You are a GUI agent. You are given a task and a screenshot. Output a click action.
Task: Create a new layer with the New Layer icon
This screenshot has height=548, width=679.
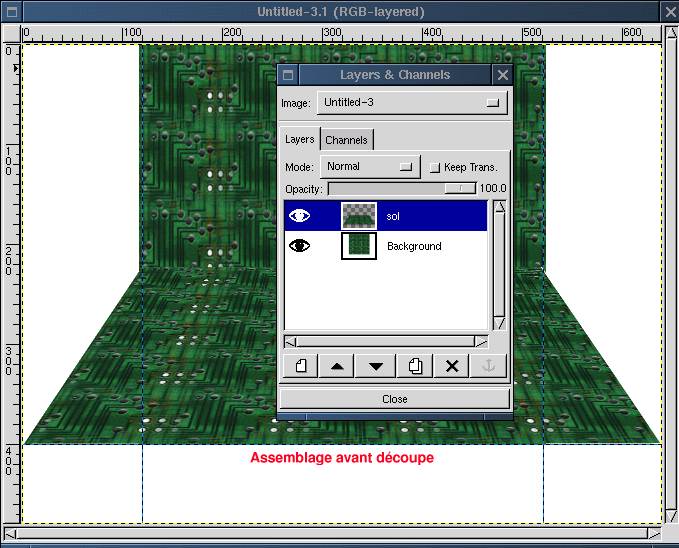[301, 366]
